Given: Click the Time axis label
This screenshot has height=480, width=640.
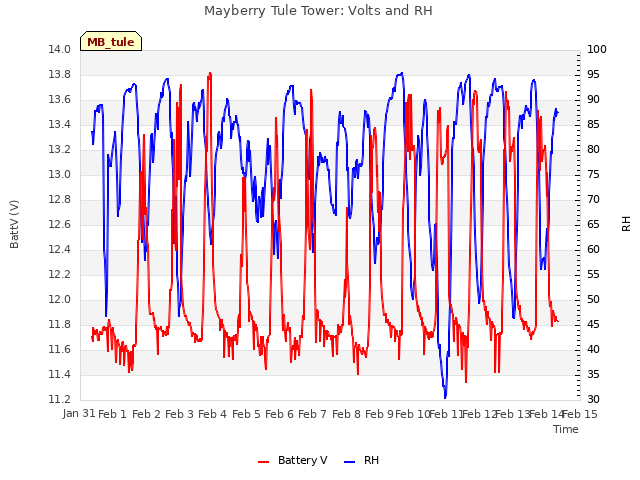Looking at the screenshot, I should (x=566, y=429).
